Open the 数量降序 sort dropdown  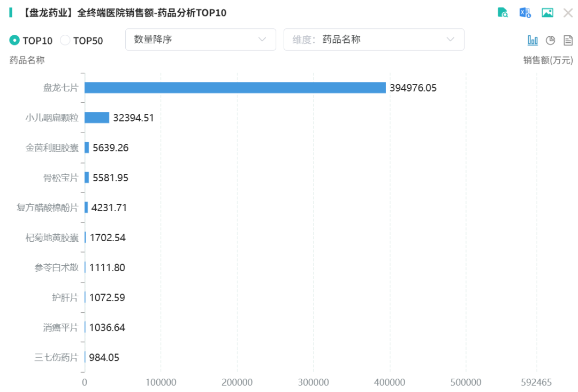pos(200,40)
